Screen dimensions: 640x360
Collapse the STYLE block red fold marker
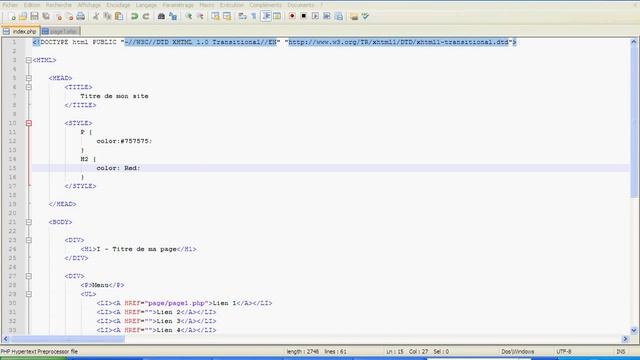29,123
